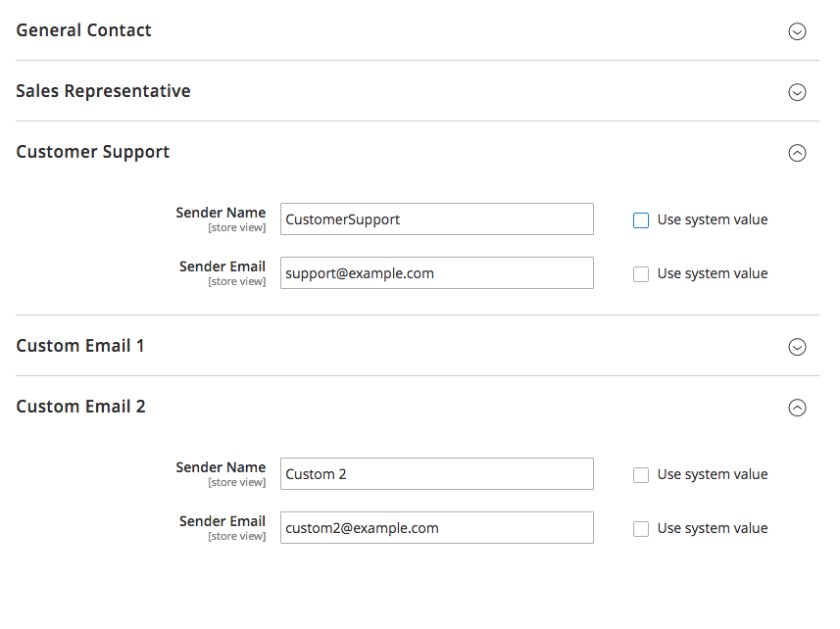Expand the General Contact section arrow
Screen dimensions: 840x629
pos(797,31)
